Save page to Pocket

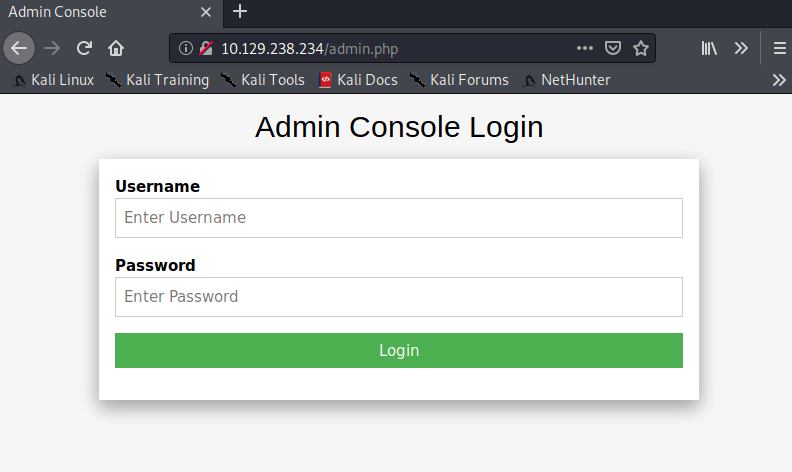(x=614, y=48)
